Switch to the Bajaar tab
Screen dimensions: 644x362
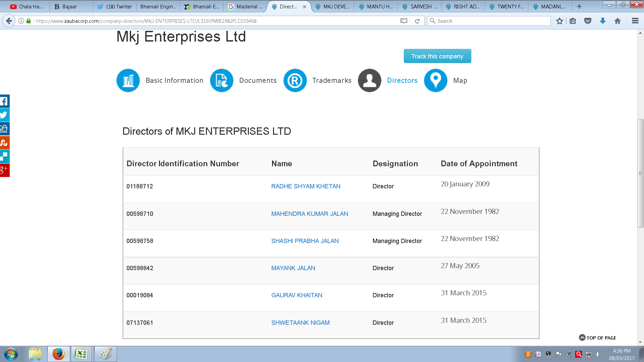point(69,6)
